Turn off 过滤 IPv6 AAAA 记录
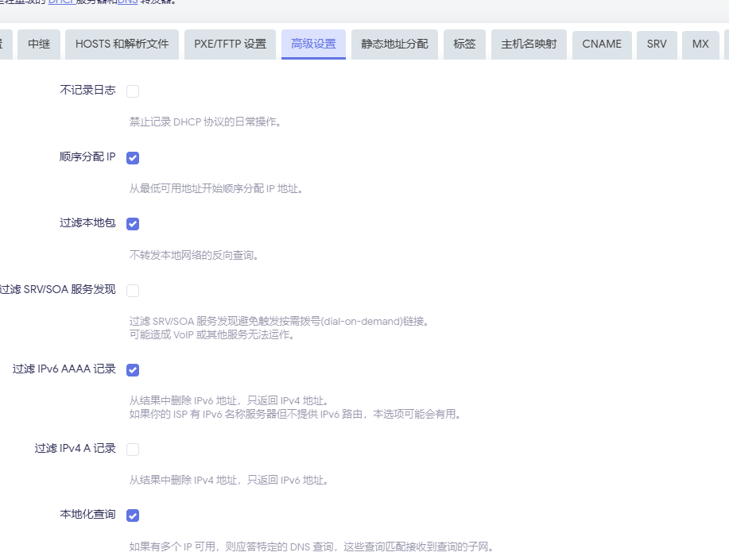729x560 pixels. pos(133,370)
